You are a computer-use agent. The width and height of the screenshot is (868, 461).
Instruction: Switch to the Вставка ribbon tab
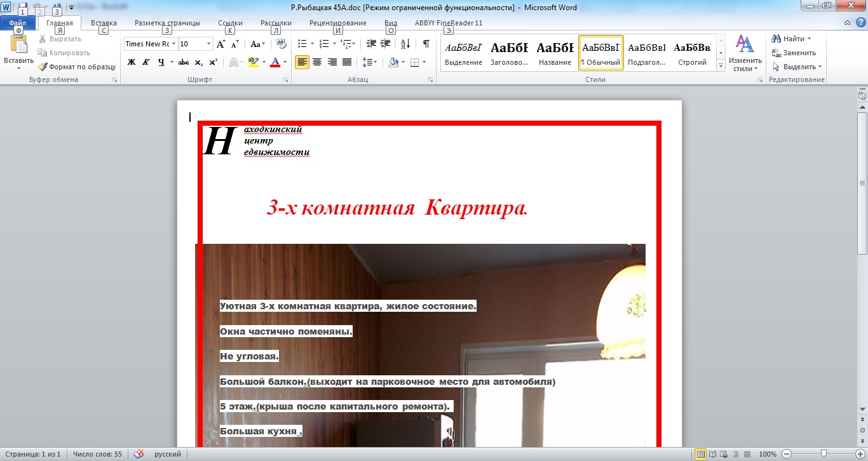pos(104,23)
